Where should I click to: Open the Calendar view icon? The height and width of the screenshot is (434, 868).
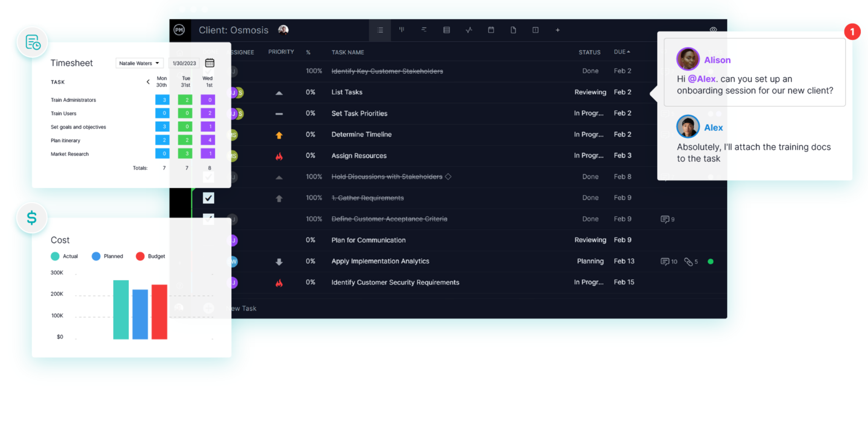[x=491, y=30]
